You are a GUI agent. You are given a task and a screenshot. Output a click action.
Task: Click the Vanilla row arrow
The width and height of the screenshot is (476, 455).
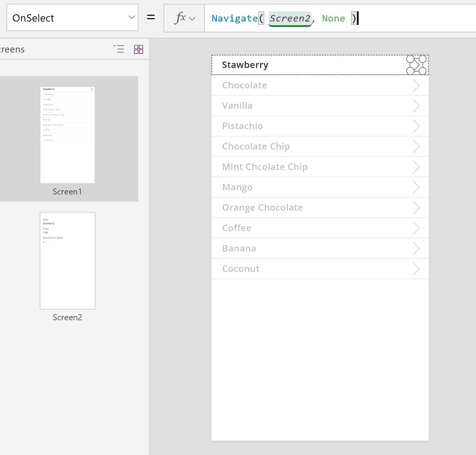416,106
